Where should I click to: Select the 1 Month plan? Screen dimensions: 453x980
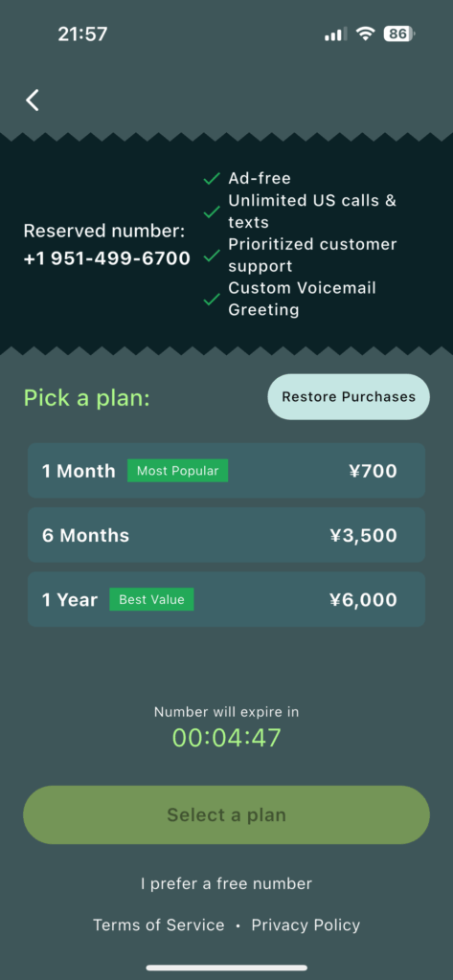(226, 471)
